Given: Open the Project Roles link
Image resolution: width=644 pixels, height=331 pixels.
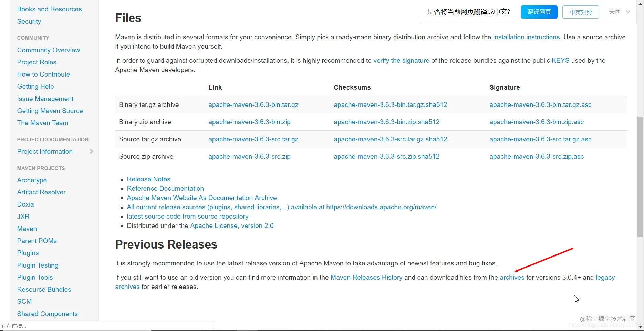Looking at the screenshot, I should coord(37,62).
